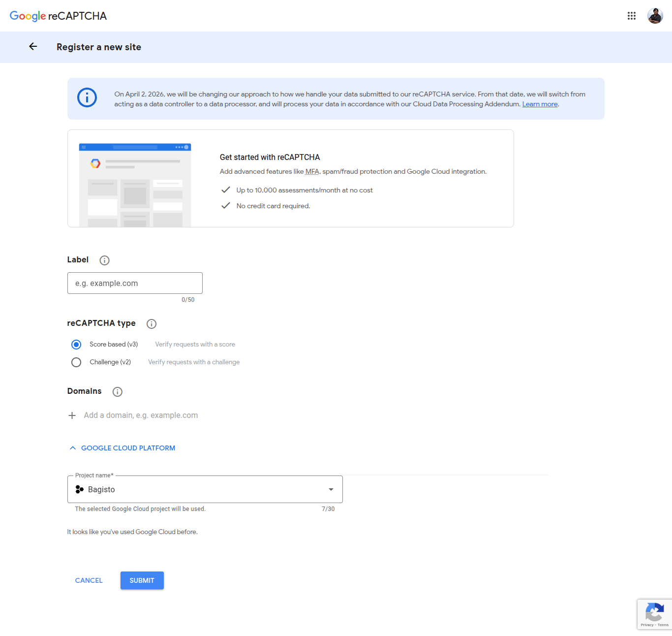Viewport: 672px width, 636px height.
Task: Click 'The selected Google Cloud project will be used.'
Action: click(x=140, y=509)
